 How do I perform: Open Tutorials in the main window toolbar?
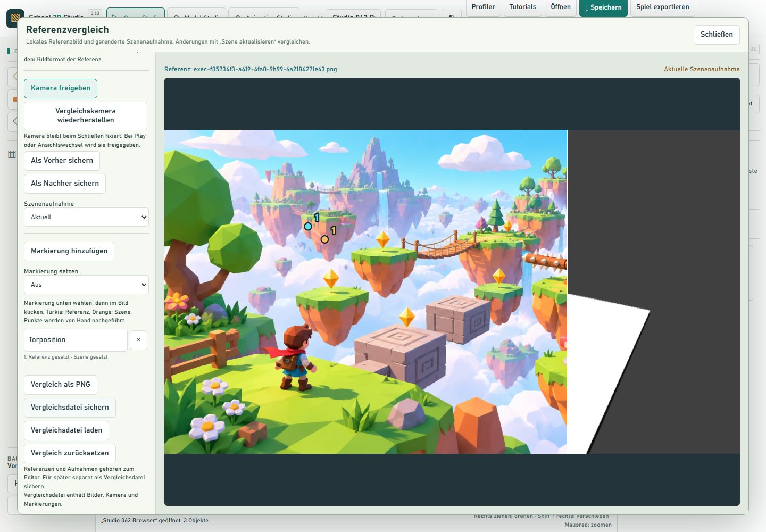[522, 7]
